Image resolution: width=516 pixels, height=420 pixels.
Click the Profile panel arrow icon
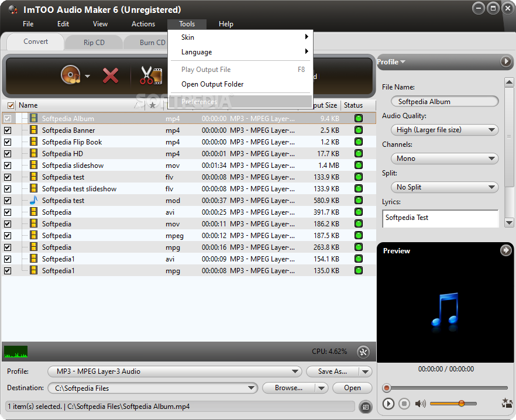pyautogui.click(x=506, y=61)
